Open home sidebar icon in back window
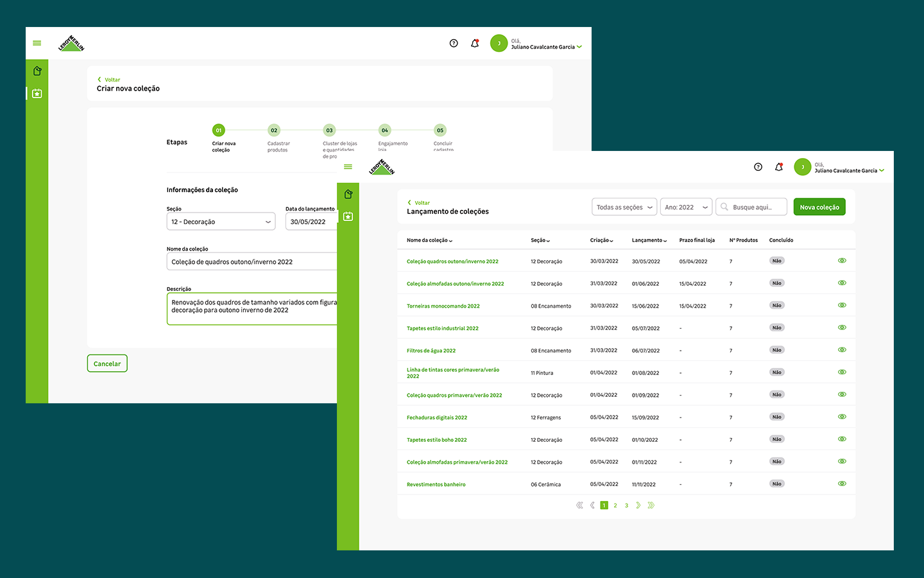 tap(37, 71)
